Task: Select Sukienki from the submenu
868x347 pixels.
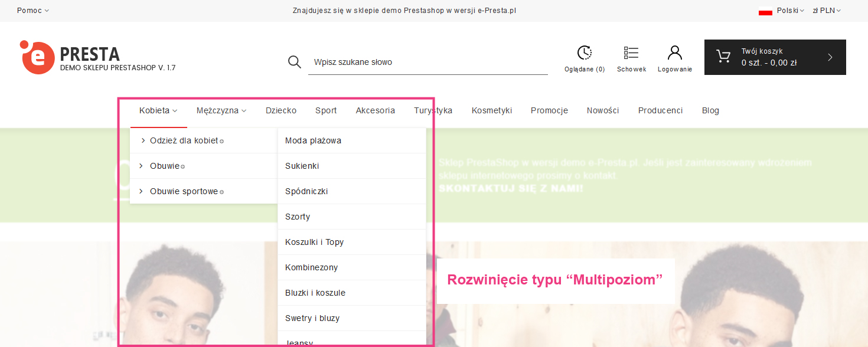Action: (302, 166)
